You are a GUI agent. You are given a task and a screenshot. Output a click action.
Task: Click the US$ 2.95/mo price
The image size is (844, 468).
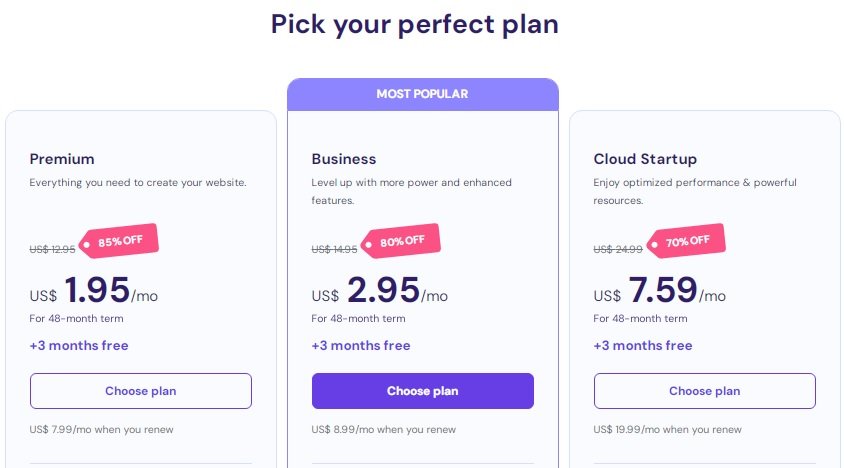pyautogui.click(x=379, y=291)
